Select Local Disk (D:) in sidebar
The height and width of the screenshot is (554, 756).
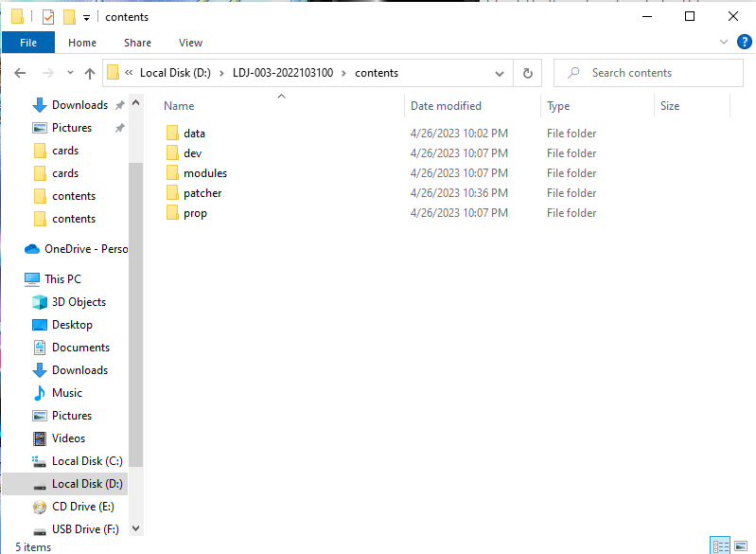[64, 484]
